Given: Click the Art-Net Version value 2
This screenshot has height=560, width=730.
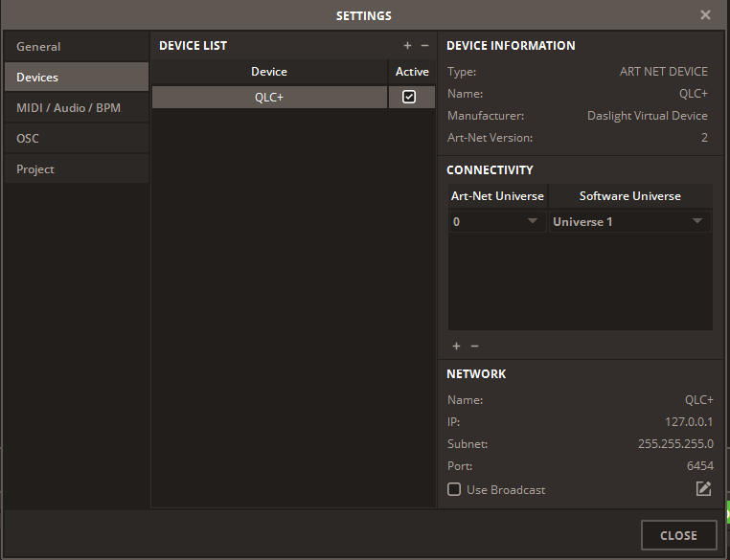Looking at the screenshot, I should tap(704, 138).
